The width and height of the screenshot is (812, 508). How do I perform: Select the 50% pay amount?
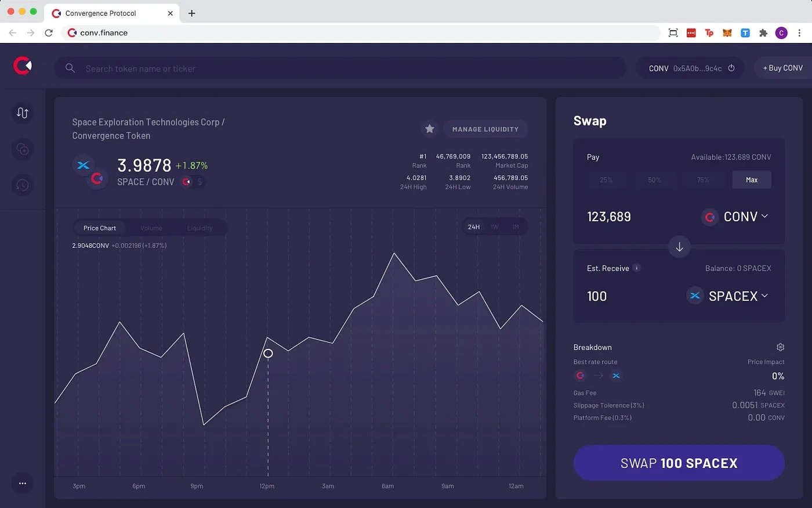click(655, 180)
